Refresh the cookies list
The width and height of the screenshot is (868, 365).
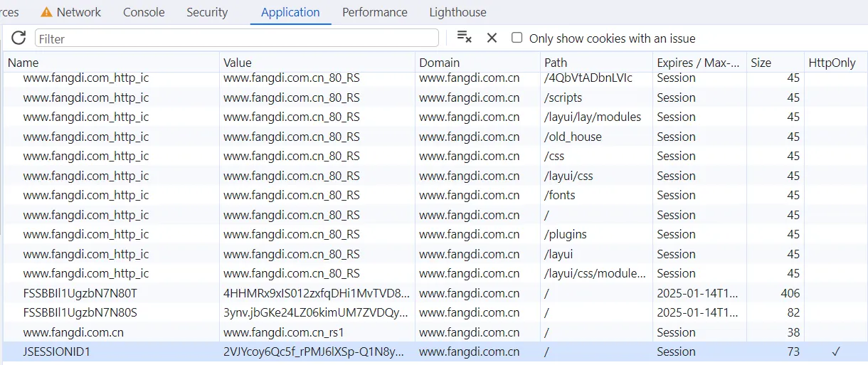point(18,38)
